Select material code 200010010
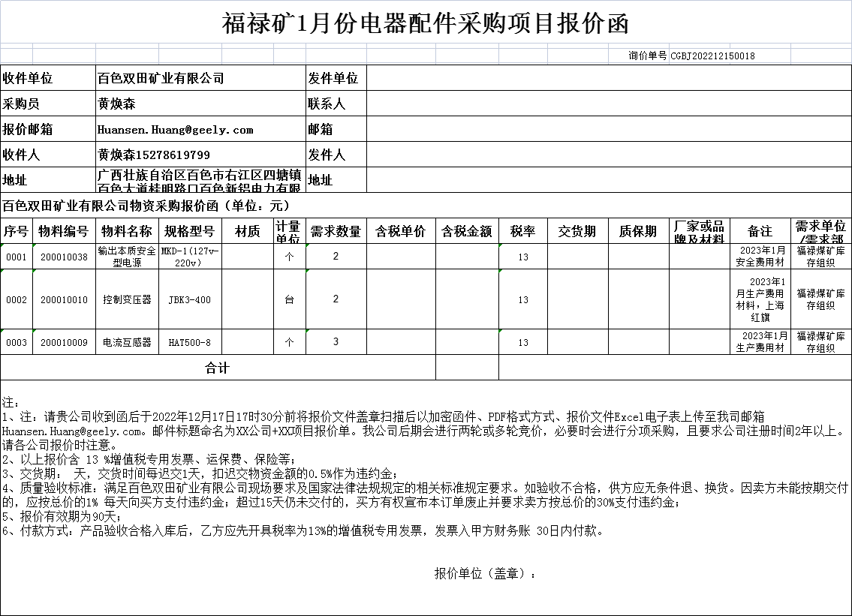Viewport: 852px width, 616px height. click(64, 300)
